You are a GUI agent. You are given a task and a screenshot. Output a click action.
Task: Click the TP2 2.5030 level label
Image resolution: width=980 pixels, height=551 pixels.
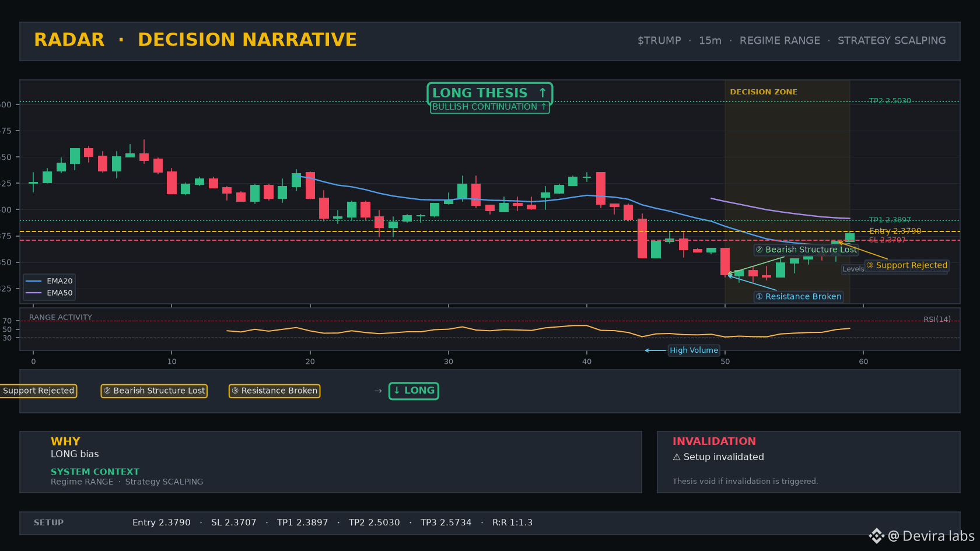tap(890, 101)
